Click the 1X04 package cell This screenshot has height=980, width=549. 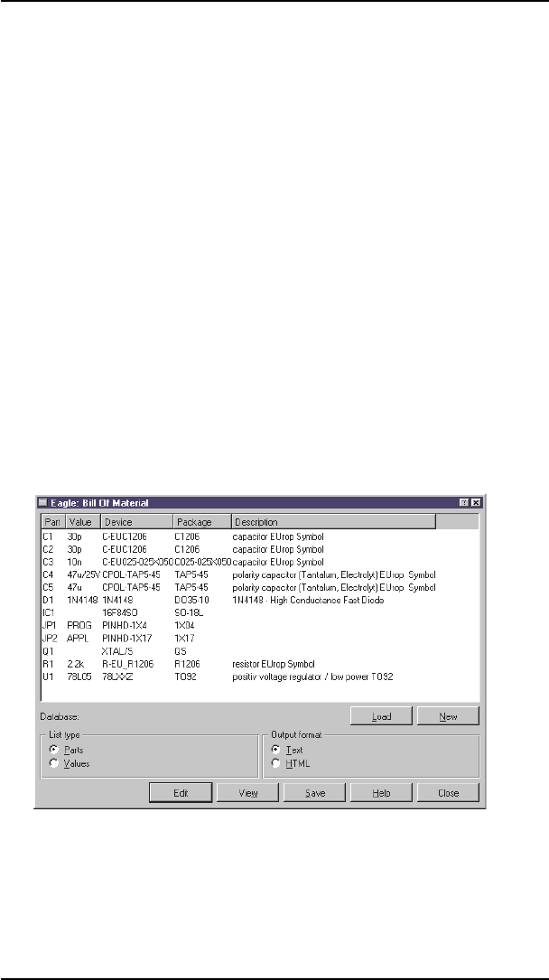(x=185, y=625)
